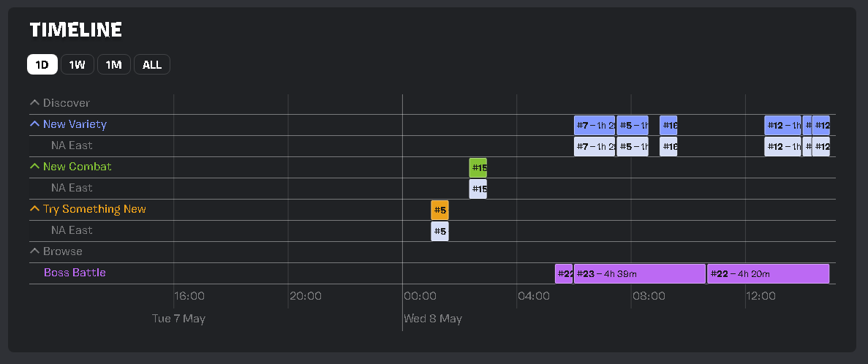868x364 pixels.
Task: Click pale #15 block under New Combat
Action: [478, 189]
